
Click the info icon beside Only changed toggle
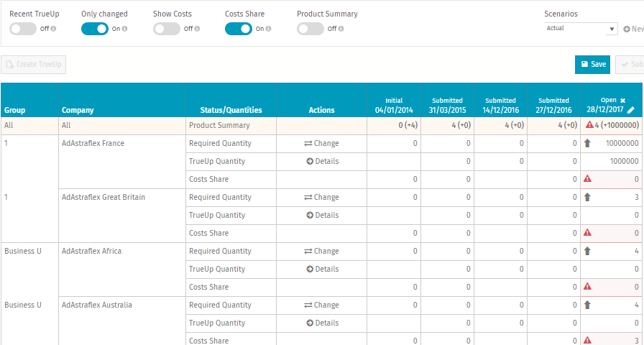click(125, 29)
